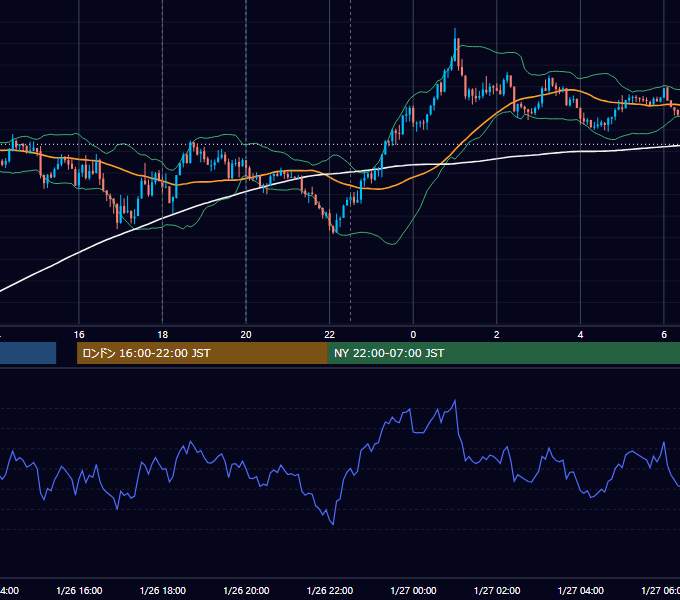Select the ロンドン 16:00-22:00 JST session bar

pos(202,353)
